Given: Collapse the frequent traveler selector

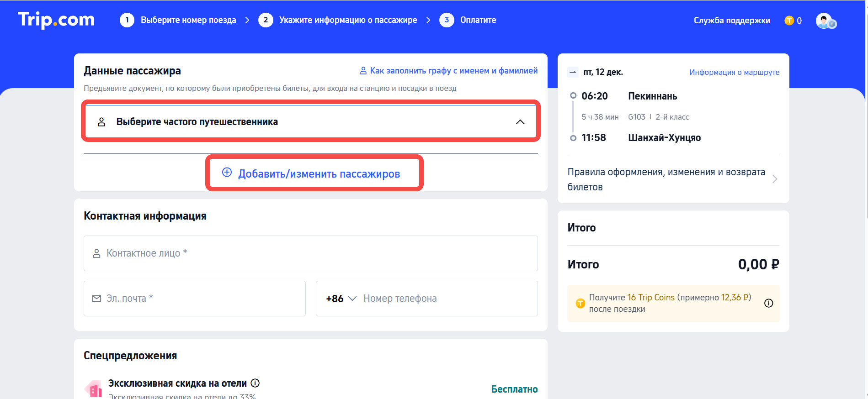Looking at the screenshot, I should (x=520, y=122).
